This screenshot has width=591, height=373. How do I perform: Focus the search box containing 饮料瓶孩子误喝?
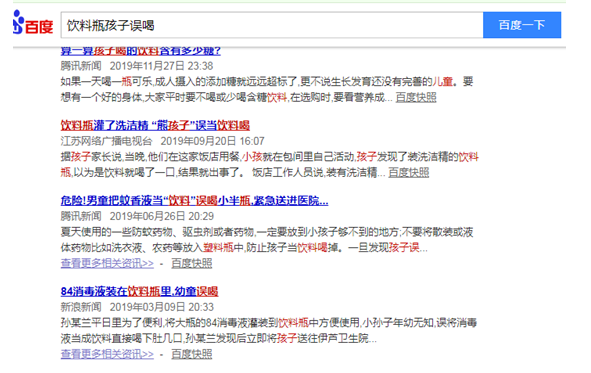pyautogui.click(x=272, y=25)
